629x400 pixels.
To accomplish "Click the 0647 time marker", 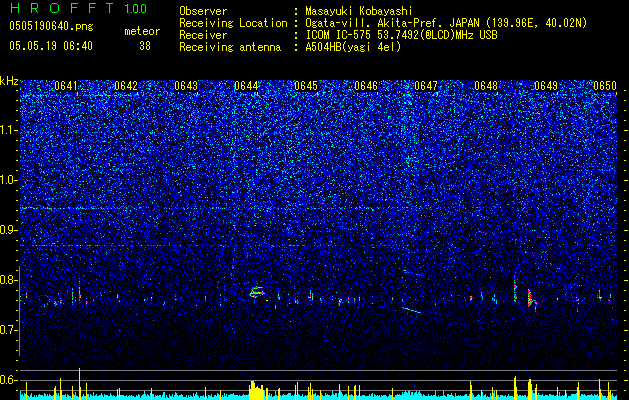I will pyautogui.click(x=426, y=86).
